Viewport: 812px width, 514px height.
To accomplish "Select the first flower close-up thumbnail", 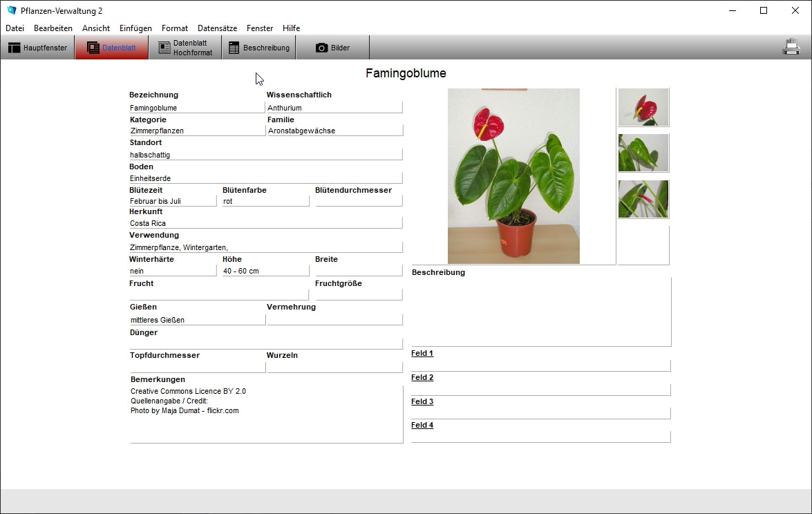I will 643,107.
